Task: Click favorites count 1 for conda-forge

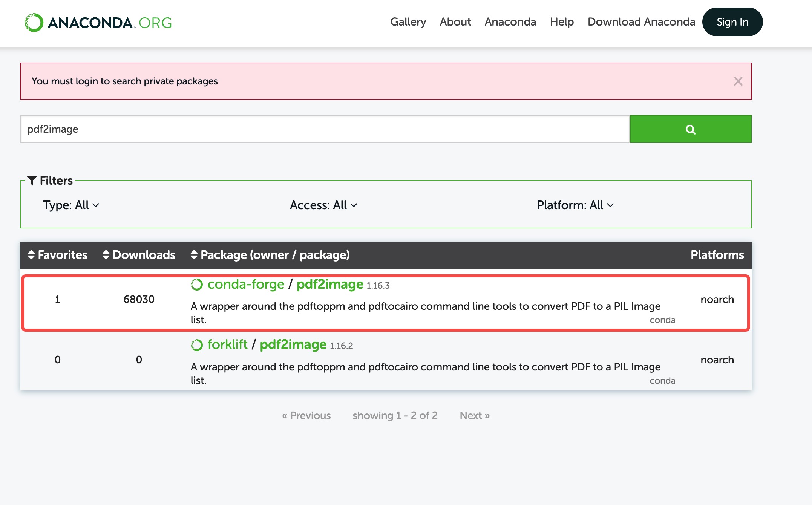Action: pos(58,299)
